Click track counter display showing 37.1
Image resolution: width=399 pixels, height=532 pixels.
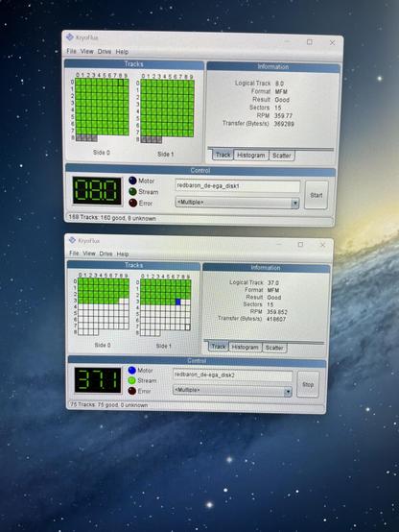tap(98, 380)
